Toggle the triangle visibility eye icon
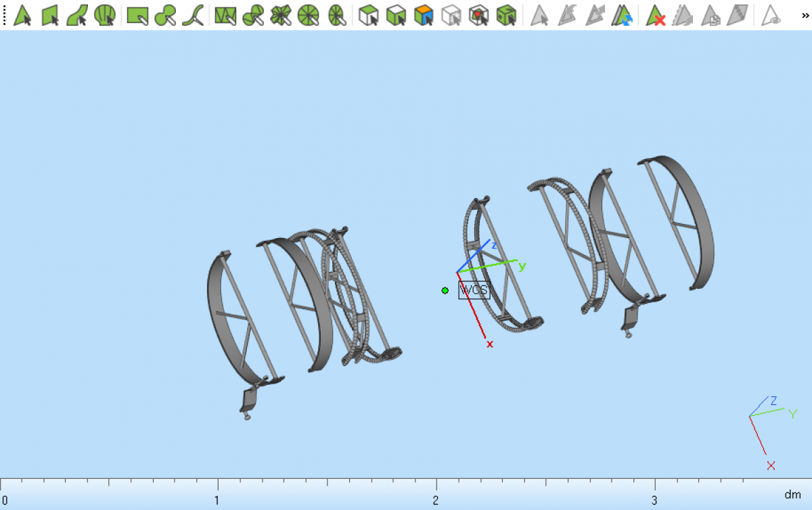This screenshot has height=510, width=812. pyautogui.click(x=771, y=15)
